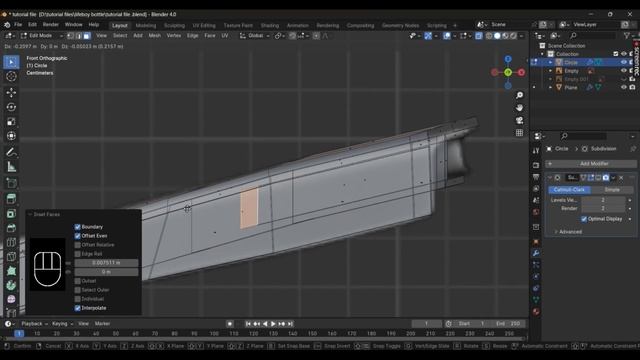Click the Add Modifier button
This screenshot has height=360, width=640.
[591, 164]
